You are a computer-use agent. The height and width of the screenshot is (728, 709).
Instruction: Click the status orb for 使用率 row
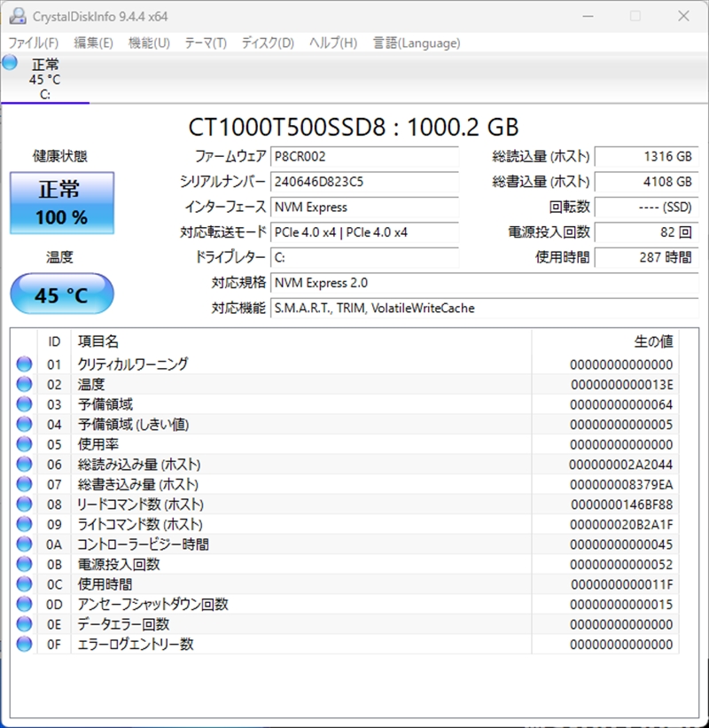pyautogui.click(x=24, y=444)
